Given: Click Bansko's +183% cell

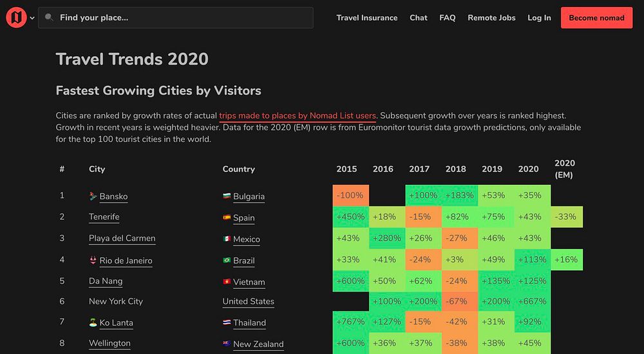Looking at the screenshot, I should [460, 195].
